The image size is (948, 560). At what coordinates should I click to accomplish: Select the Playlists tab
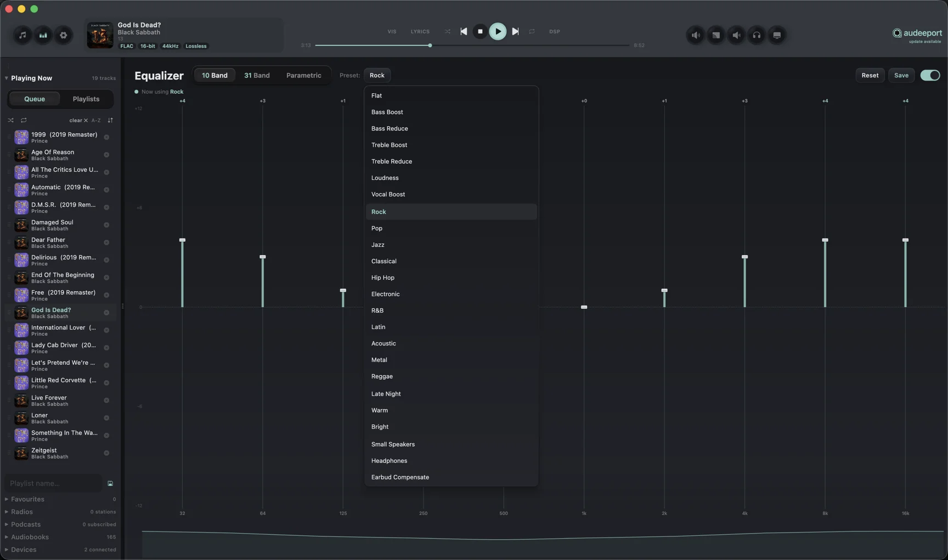[86, 99]
